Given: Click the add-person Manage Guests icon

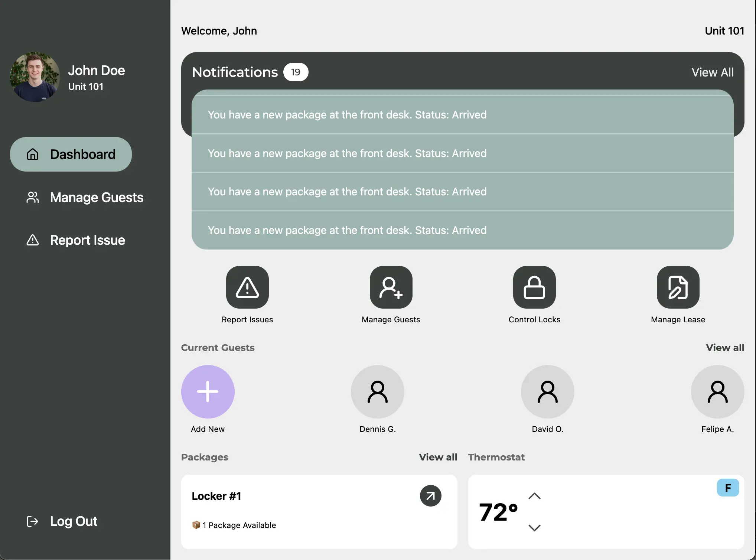Looking at the screenshot, I should 391,287.
